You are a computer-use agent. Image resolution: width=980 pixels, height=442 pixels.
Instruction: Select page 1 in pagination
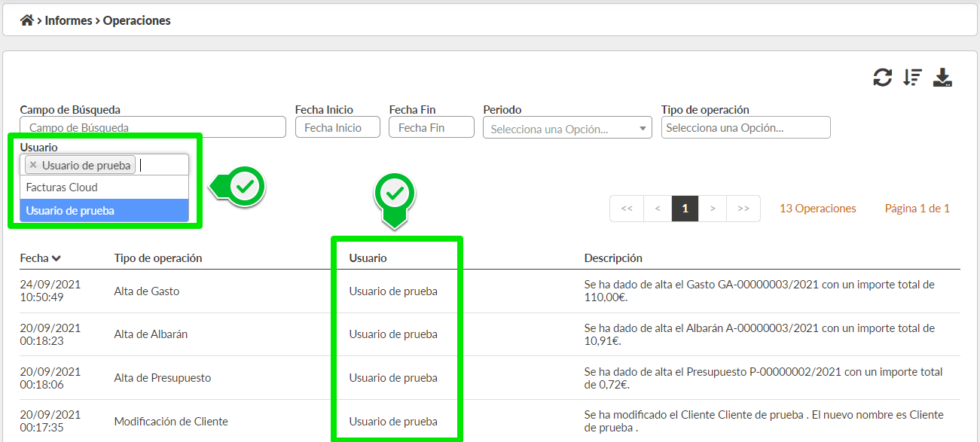[685, 209]
